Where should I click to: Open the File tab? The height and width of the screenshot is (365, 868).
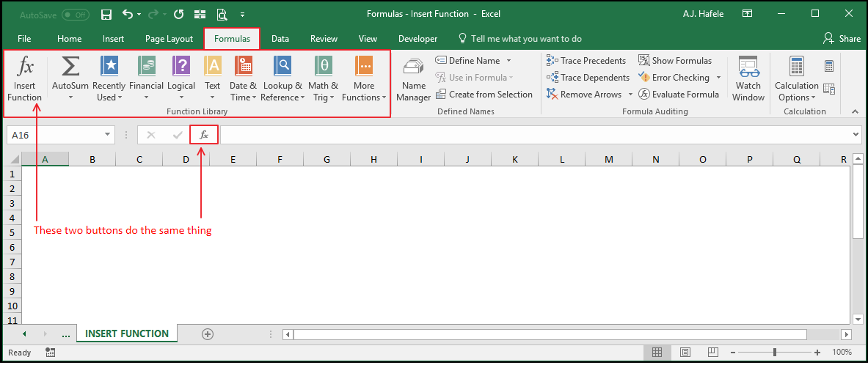point(24,39)
